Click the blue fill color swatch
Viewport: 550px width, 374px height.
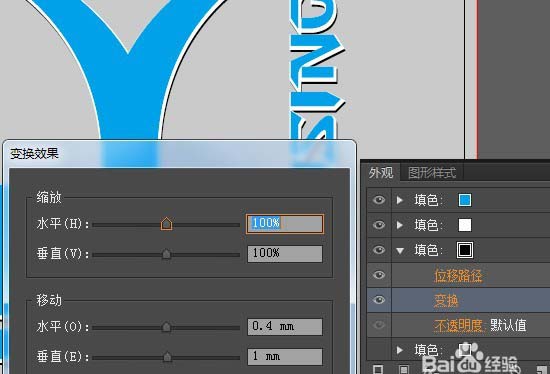(465, 200)
